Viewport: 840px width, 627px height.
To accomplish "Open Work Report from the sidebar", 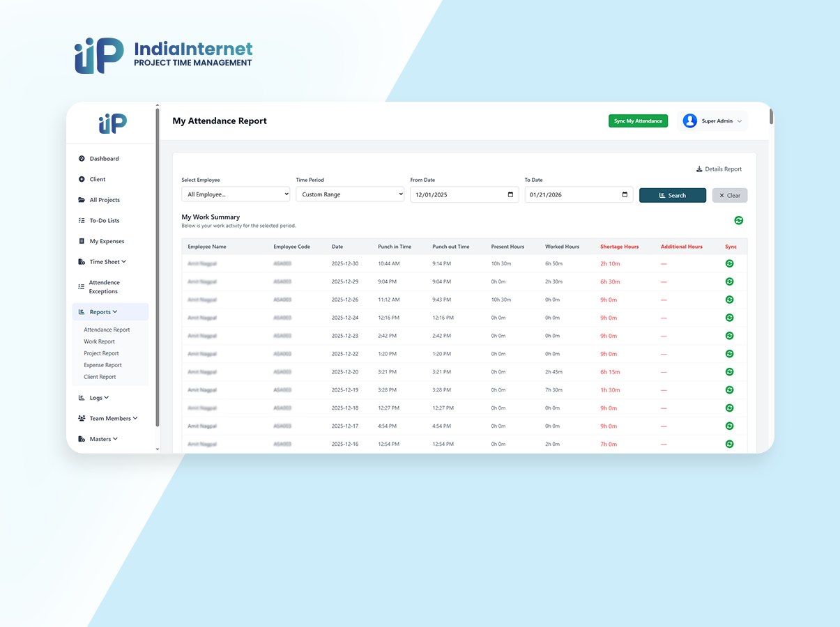I will [x=100, y=342].
